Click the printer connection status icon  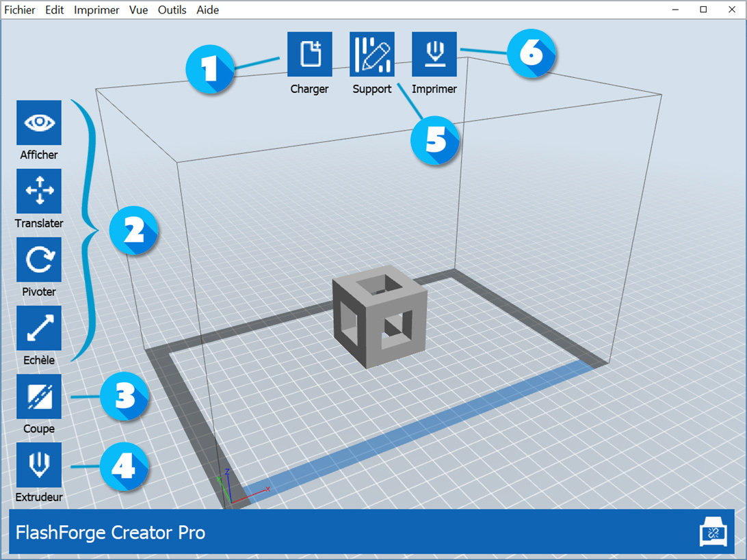[x=713, y=533]
